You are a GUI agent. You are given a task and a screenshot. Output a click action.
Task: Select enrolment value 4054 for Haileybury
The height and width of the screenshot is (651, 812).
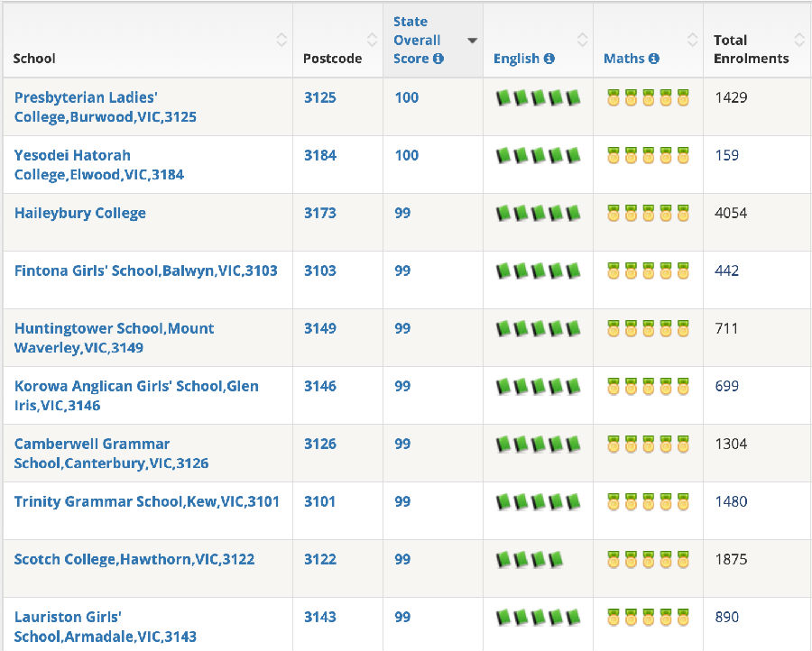click(x=731, y=213)
